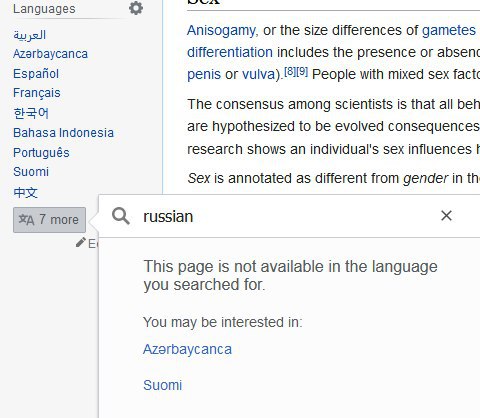Open the Français language link
The width and height of the screenshot is (480, 418).
pyautogui.click(x=37, y=93)
